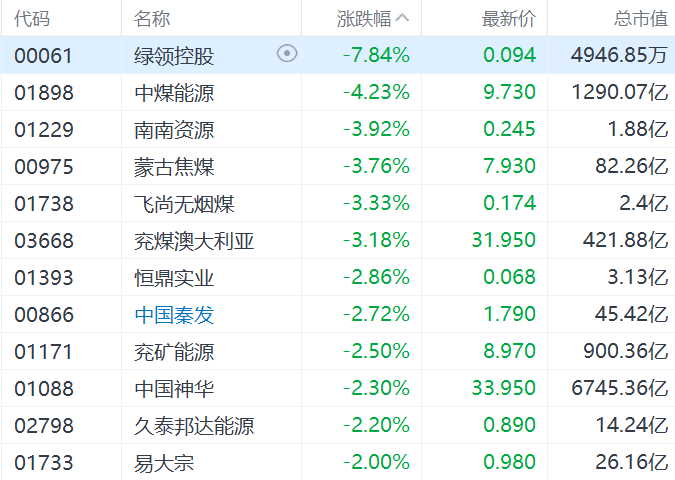675x480 pixels.
Task: Select the -2.72% change value
Action: point(376,314)
